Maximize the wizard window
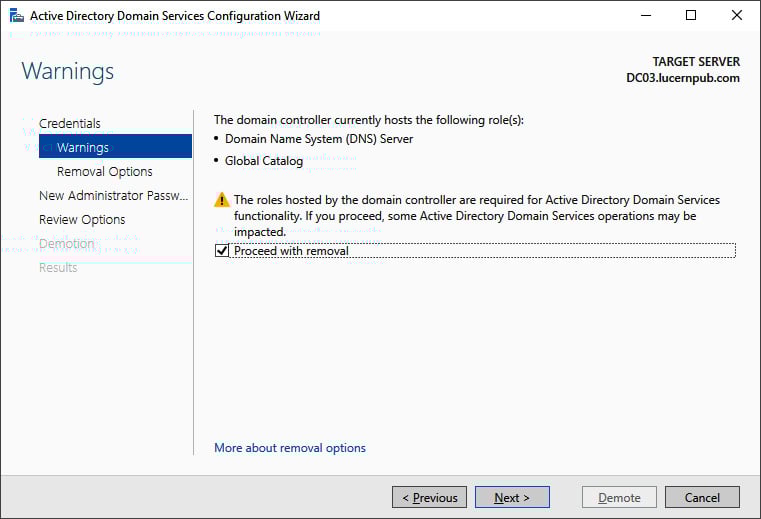This screenshot has width=761, height=519. 691,16
